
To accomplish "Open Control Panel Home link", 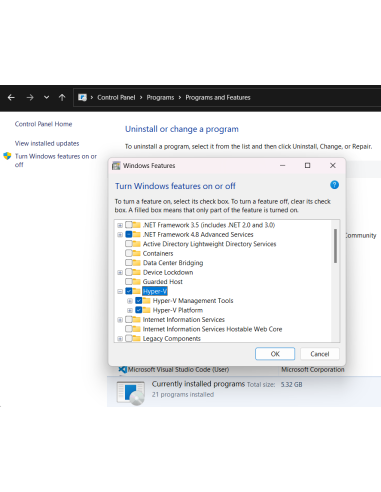I will point(43,124).
